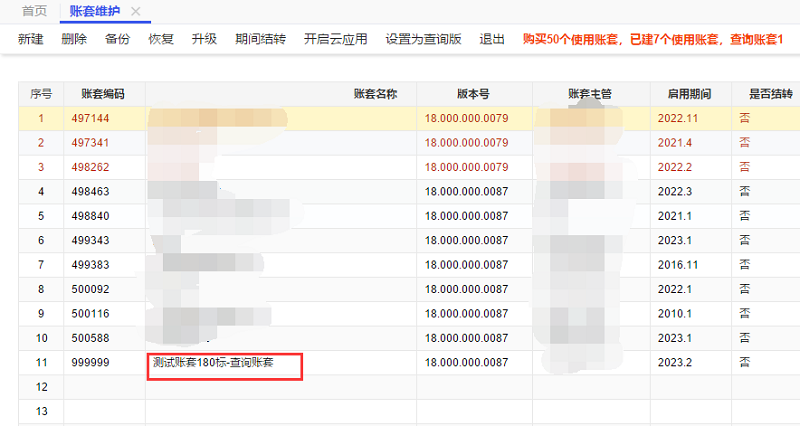Click the red 购买50个使用账套 notice
800x426 pixels.
point(653,39)
